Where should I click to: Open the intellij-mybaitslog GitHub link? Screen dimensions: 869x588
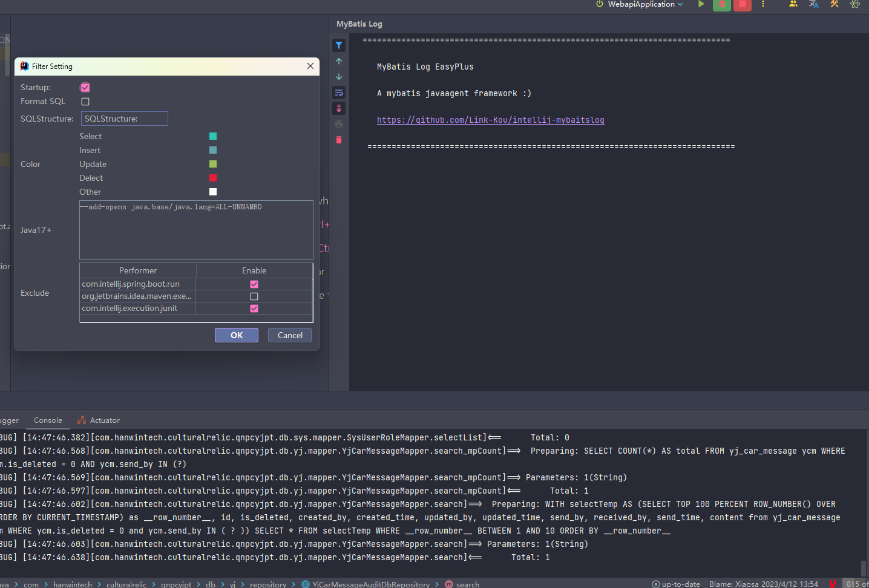click(490, 119)
